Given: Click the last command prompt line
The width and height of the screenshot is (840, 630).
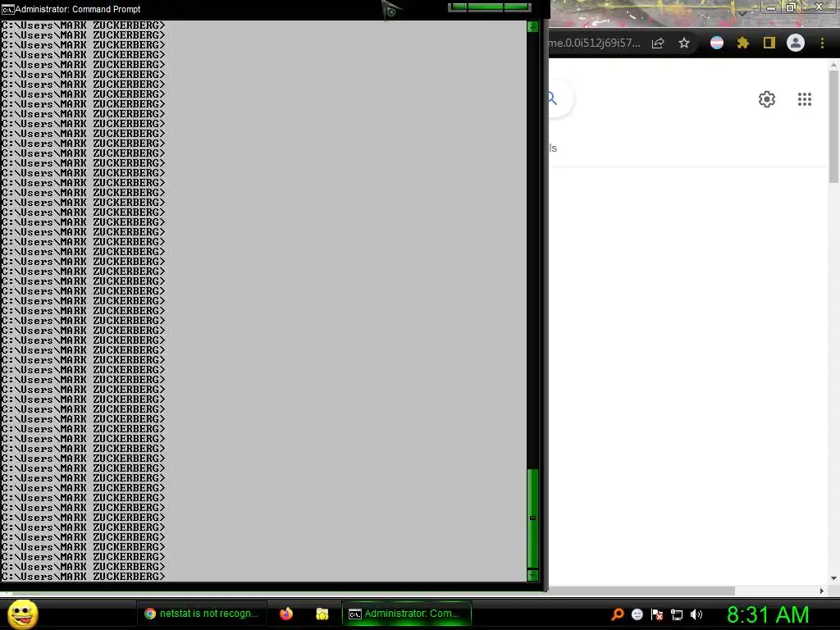Looking at the screenshot, I should coord(84,577).
